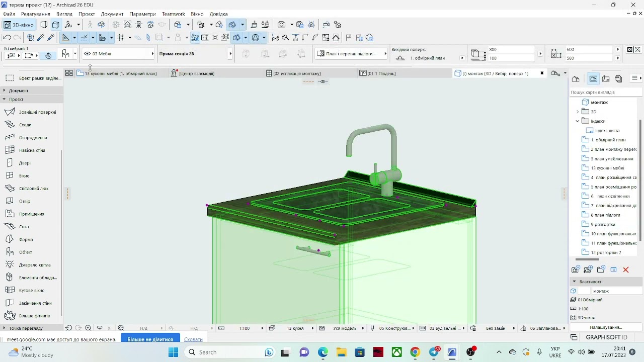This screenshot has height=362, width=644.
Task: Select the Corner Window tool (Кутове вікно)
Action: 31,290
